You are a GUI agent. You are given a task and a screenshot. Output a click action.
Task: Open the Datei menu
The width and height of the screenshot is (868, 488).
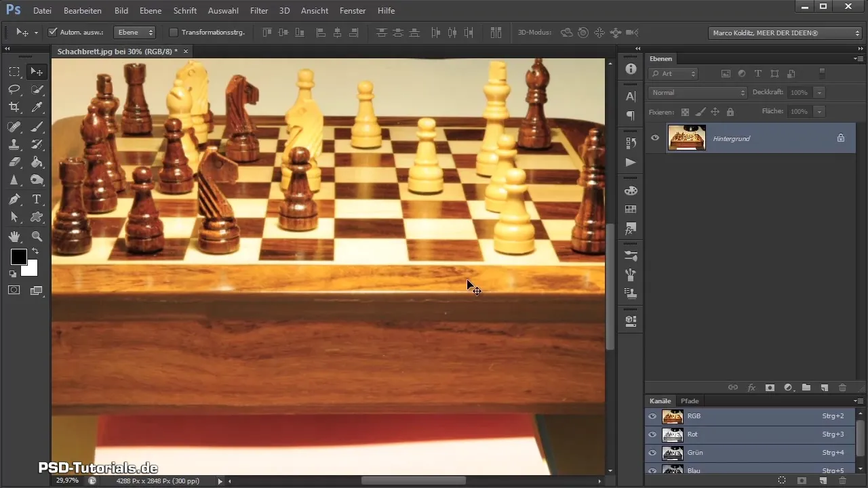42,11
